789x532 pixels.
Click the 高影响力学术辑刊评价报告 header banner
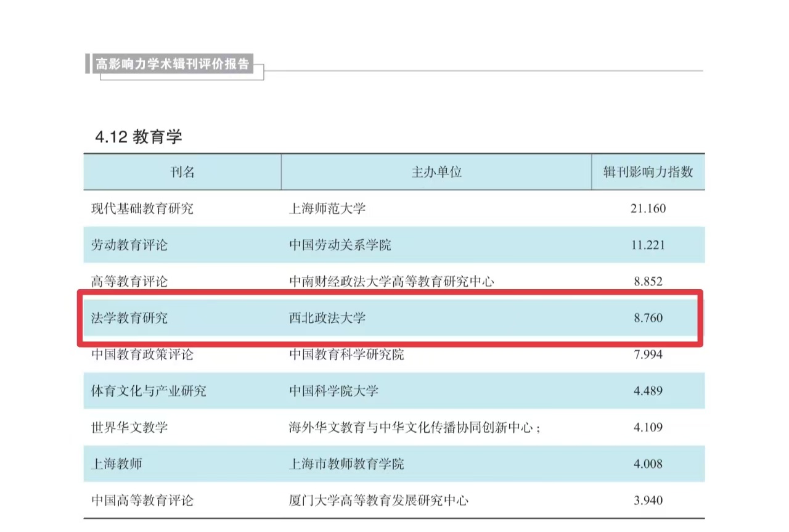pyautogui.click(x=173, y=64)
